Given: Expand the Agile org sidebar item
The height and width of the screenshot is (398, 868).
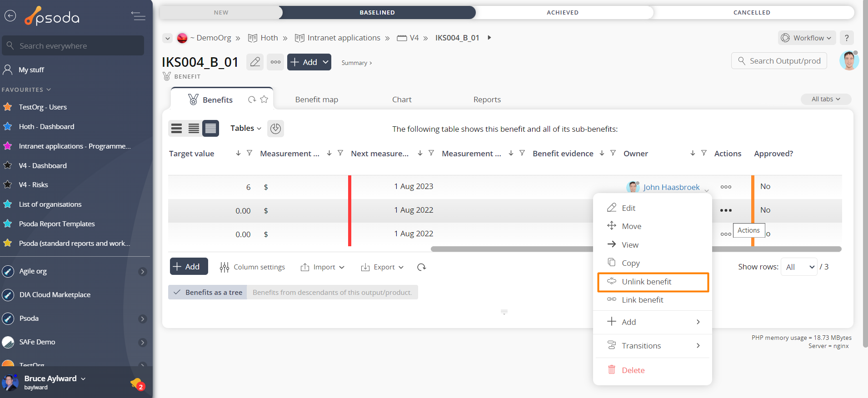Looking at the screenshot, I should pos(142,272).
